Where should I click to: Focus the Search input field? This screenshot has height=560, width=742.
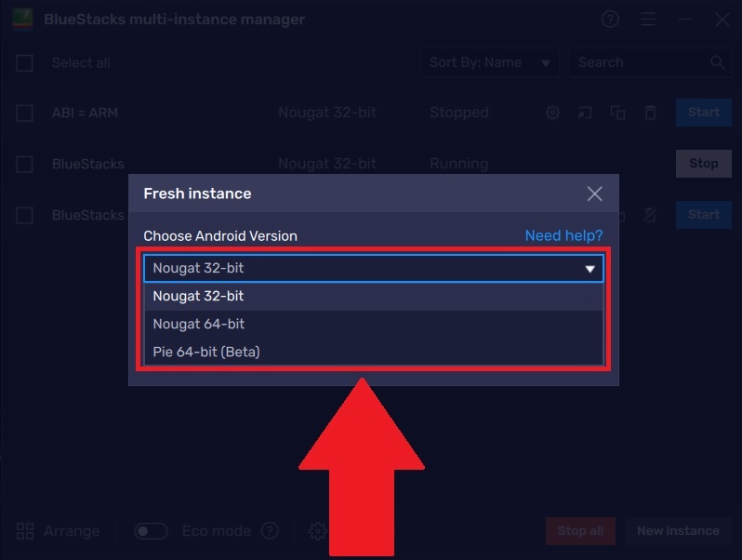[x=650, y=62]
